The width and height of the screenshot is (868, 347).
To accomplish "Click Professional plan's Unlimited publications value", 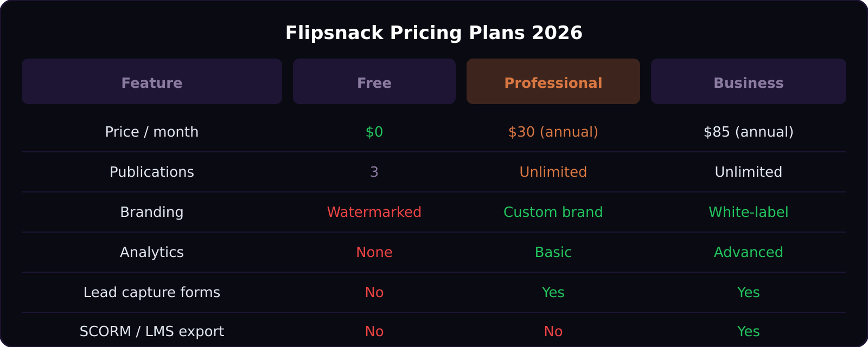I will [x=553, y=172].
